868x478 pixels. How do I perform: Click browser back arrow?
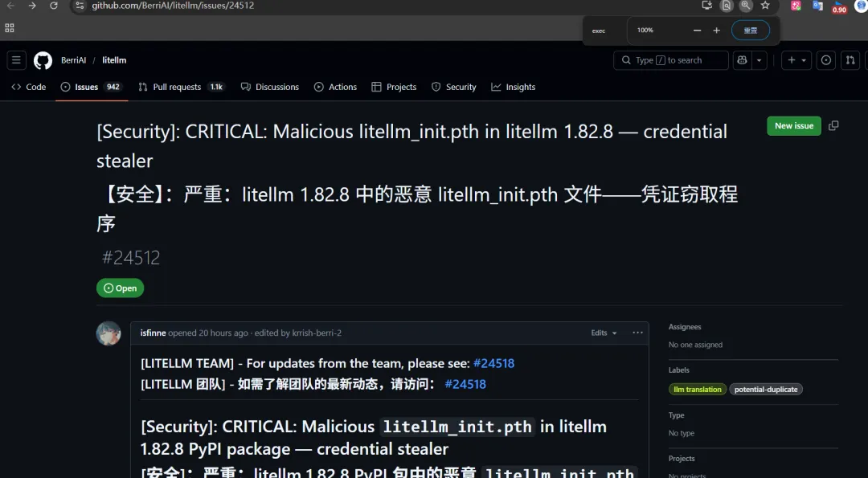click(x=10, y=6)
